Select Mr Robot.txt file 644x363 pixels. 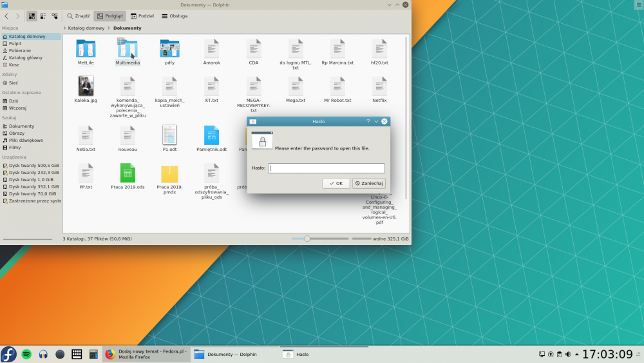pyautogui.click(x=337, y=90)
